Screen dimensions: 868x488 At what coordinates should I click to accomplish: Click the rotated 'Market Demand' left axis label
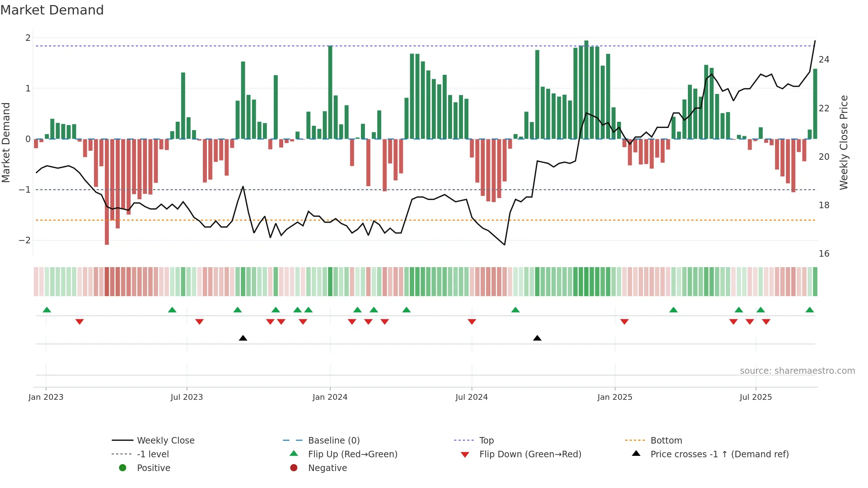tap(6, 142)
